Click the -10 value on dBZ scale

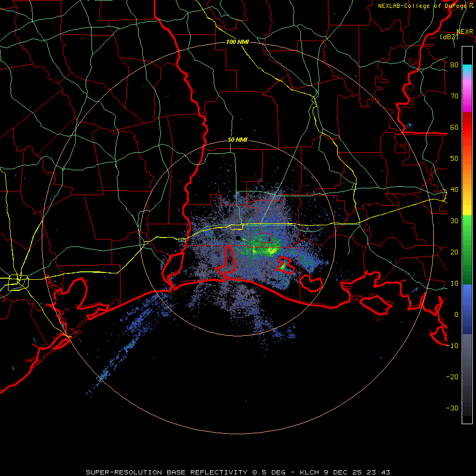[x=452, y=346]
